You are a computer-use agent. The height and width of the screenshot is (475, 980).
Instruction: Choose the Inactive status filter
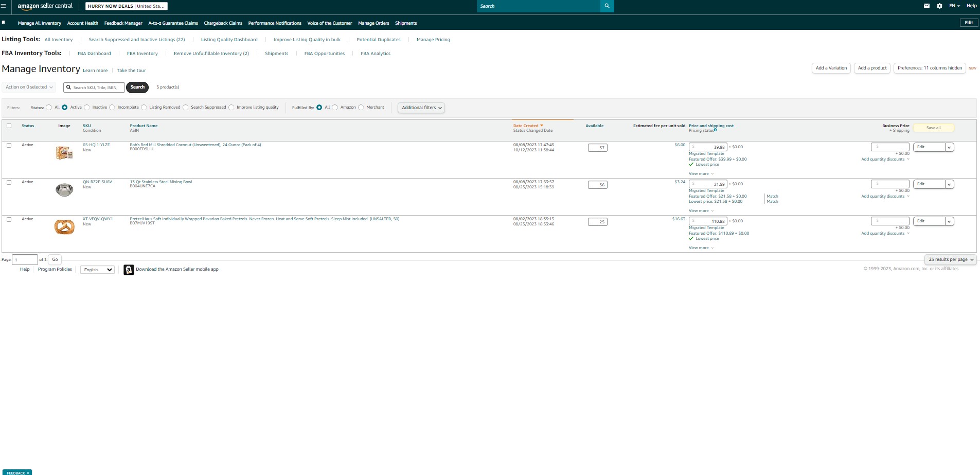click(87, 108)
